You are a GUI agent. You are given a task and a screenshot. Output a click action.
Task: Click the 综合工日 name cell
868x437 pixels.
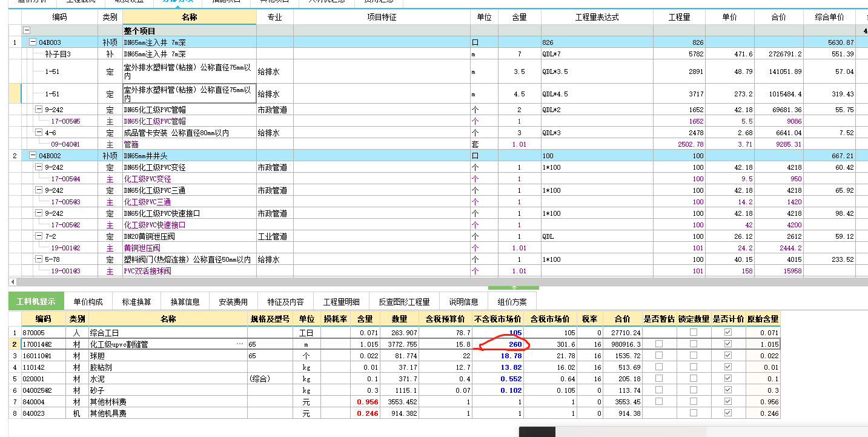[168, 332]
